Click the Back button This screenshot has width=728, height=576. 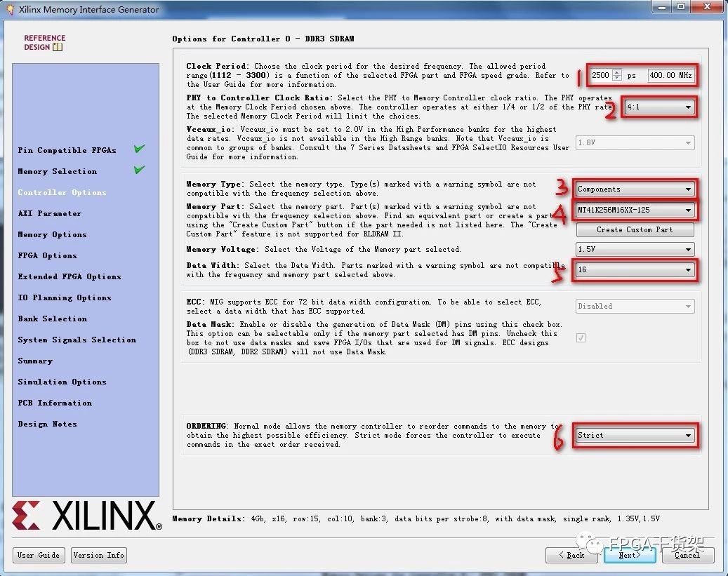pyautogui.click(x=571, y=555)
